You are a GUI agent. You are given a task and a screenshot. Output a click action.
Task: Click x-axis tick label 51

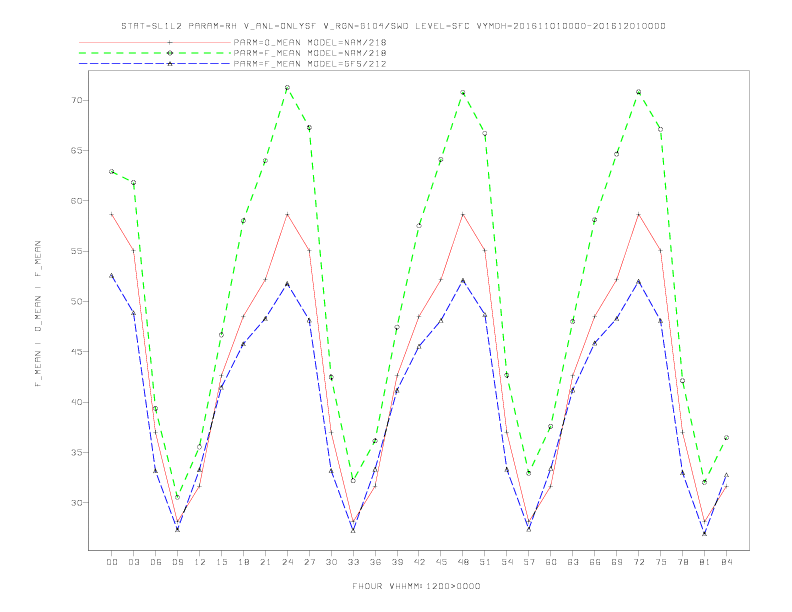click(x=485, y=562)
